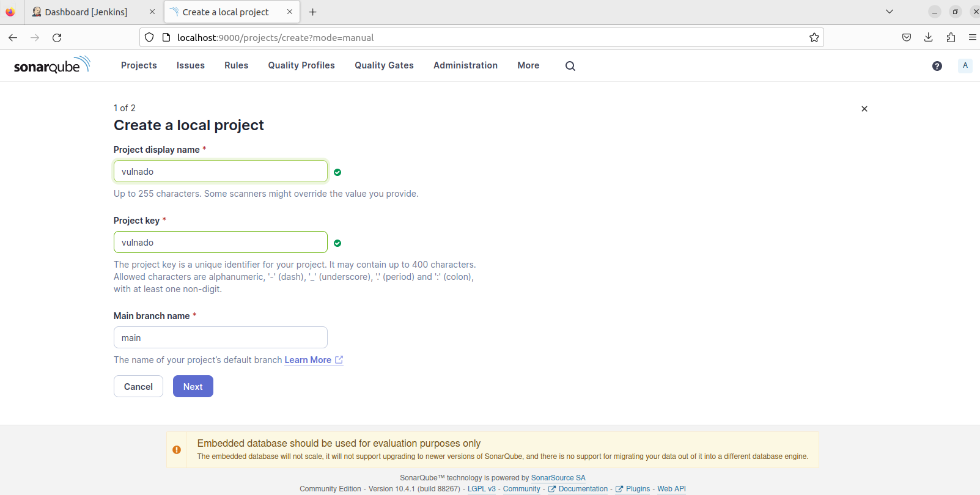Open the list all tabs chevron
Screen dimensions: 980x495
click(890, 12)
